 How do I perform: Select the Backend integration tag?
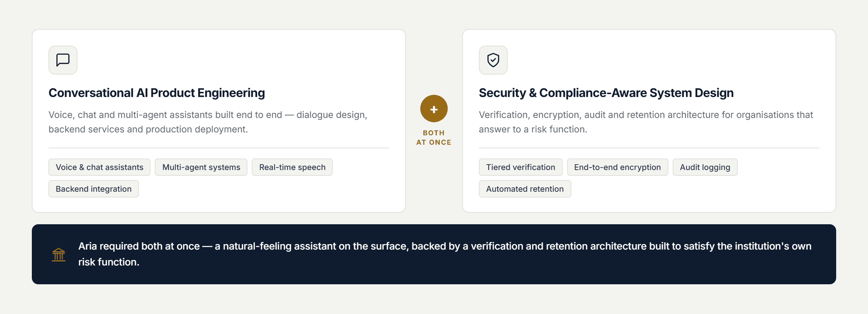coord(94,189)
